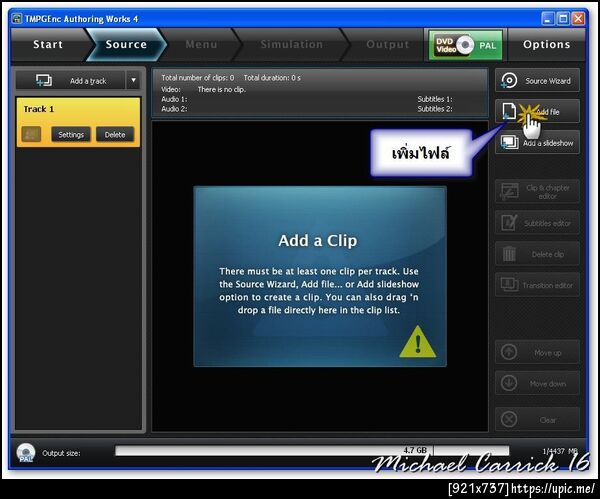Screen dimensions: 600x499
Task: Click 'Total number of clips: 0' text
Action: [x=197, y=78]
